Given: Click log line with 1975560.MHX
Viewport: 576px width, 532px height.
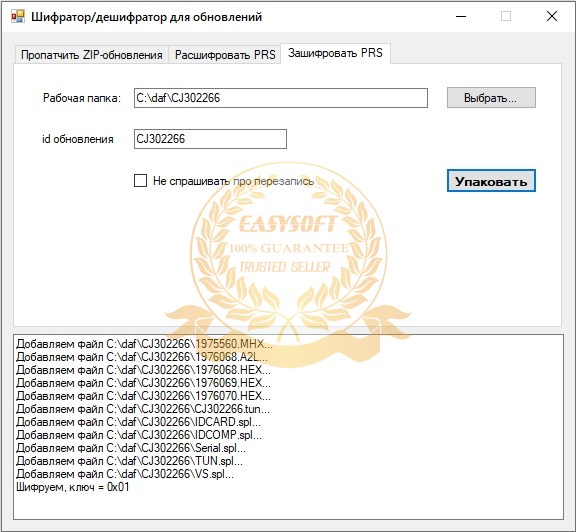Looking at the screenshot, I should point(144,344).
